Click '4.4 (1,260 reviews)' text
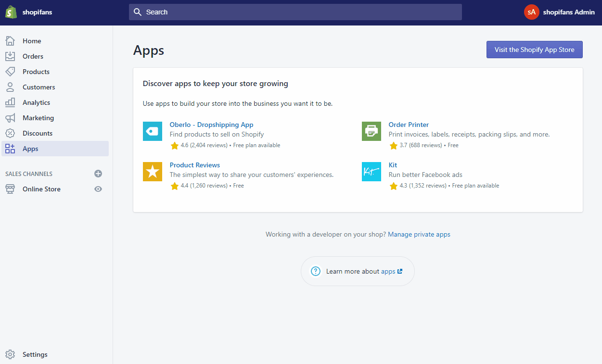Image resolution: width=602 pixels, height=364 pixels. 204,186
